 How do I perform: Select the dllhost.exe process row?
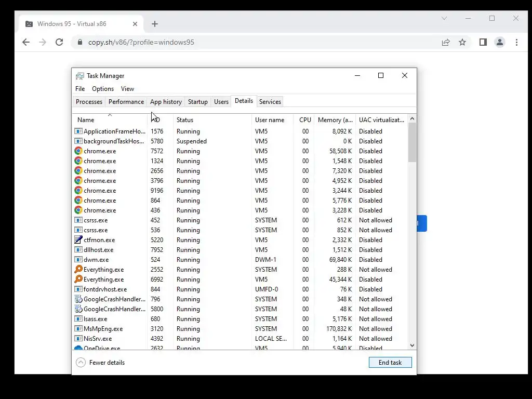pos(240,250)
